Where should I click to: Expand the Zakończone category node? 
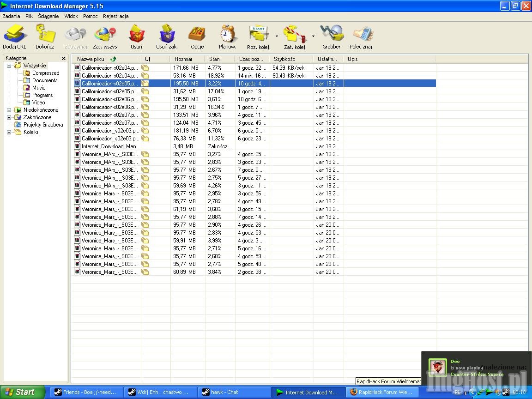pos(9,117)
